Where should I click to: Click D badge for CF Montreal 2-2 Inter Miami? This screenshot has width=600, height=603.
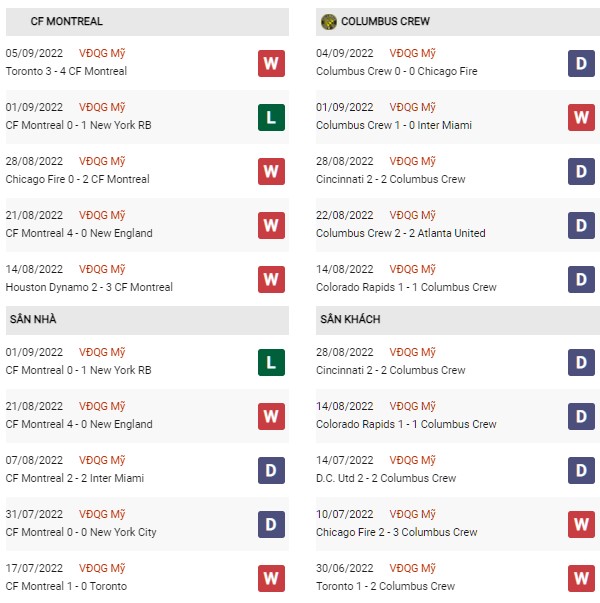(271, 470)
